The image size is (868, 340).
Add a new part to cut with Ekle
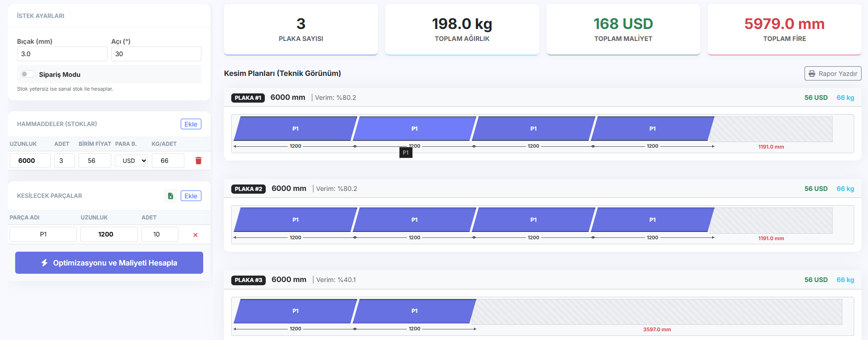pyautogui.click(x=191, y=196)
